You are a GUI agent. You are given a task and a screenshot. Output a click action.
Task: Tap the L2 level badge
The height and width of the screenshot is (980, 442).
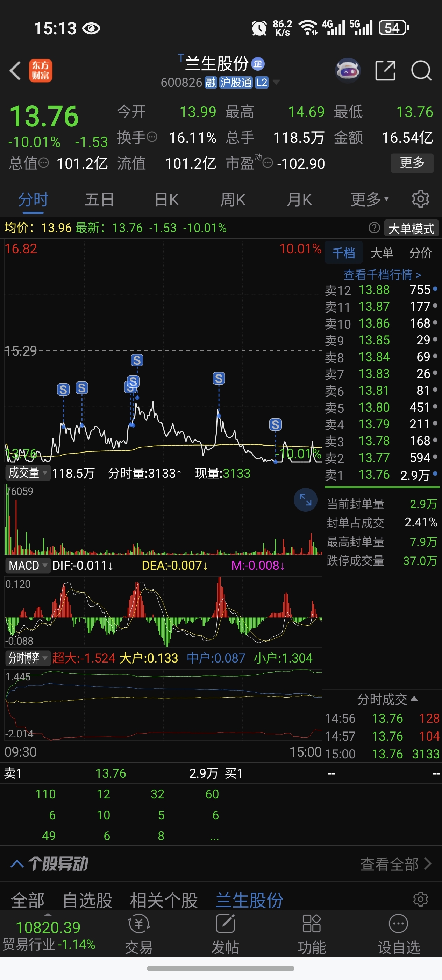pos(262,82)
